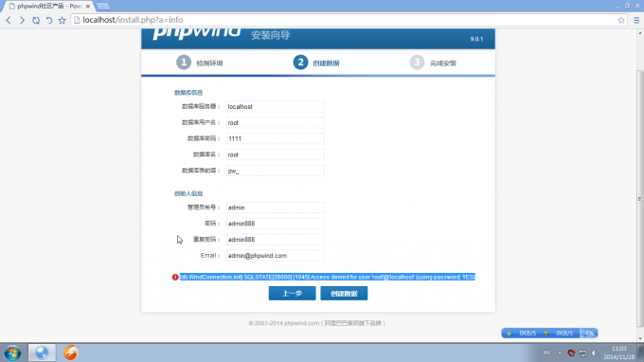Click table prefix field containing pw_

[x=276, y=171]
